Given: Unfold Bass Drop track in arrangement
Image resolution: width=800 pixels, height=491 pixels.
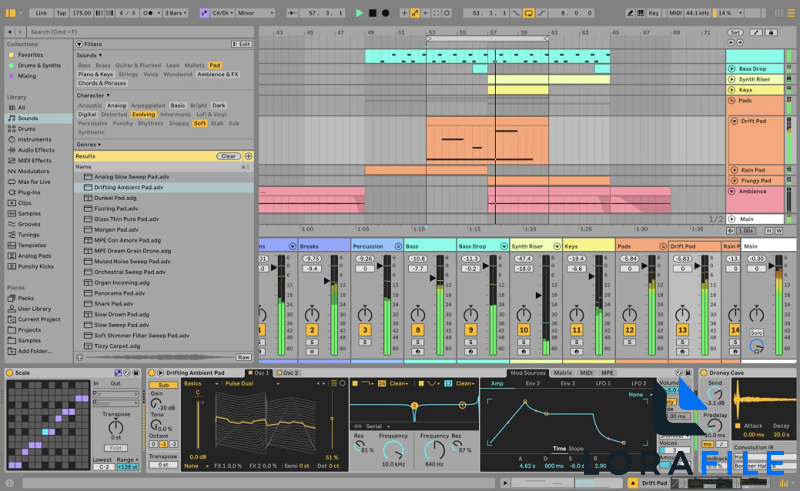Looking at the screenshot, I should click(732, 68).
